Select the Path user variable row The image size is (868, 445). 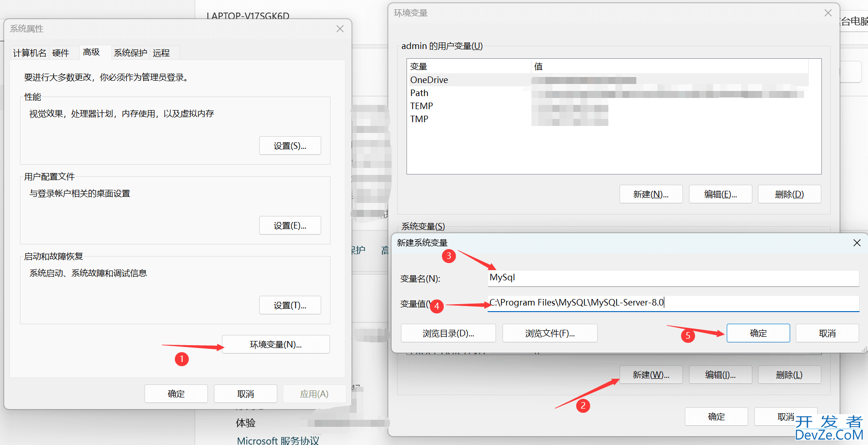tap(608, 93)
